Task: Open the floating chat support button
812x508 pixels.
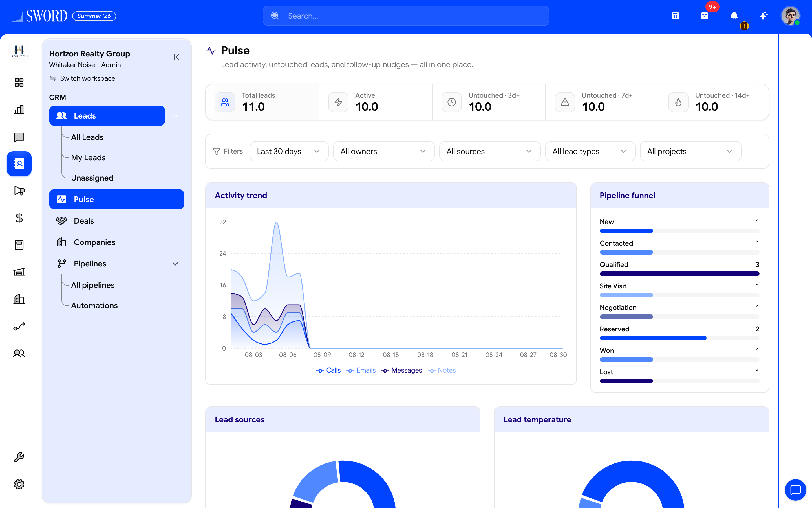Action: click(795, 490)
